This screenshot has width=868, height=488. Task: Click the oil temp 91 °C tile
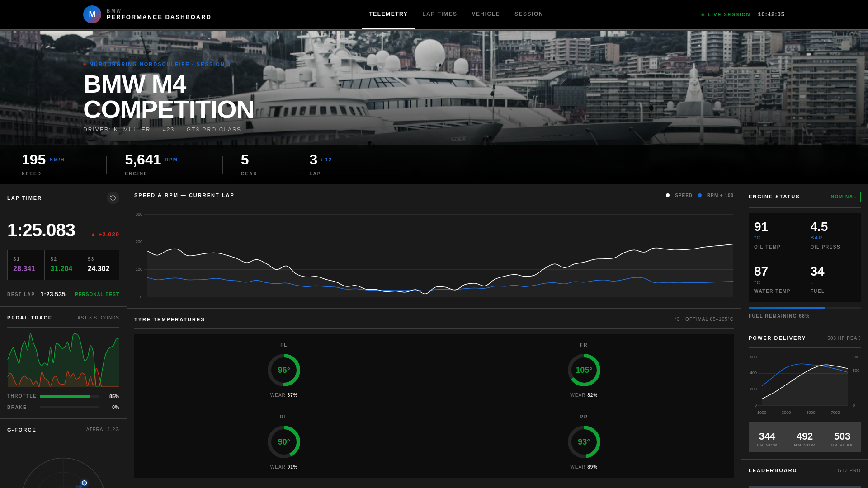point(777,235)
